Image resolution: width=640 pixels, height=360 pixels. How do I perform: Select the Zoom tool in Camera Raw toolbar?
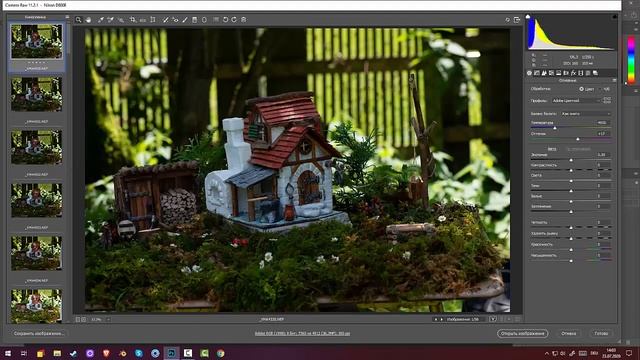coord(78,20)
